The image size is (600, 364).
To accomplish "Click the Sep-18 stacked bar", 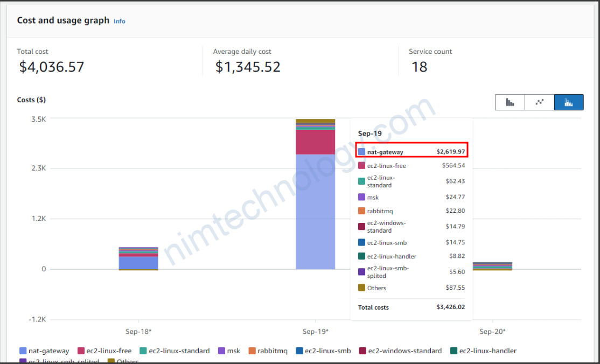I will [x=138, y=260].
